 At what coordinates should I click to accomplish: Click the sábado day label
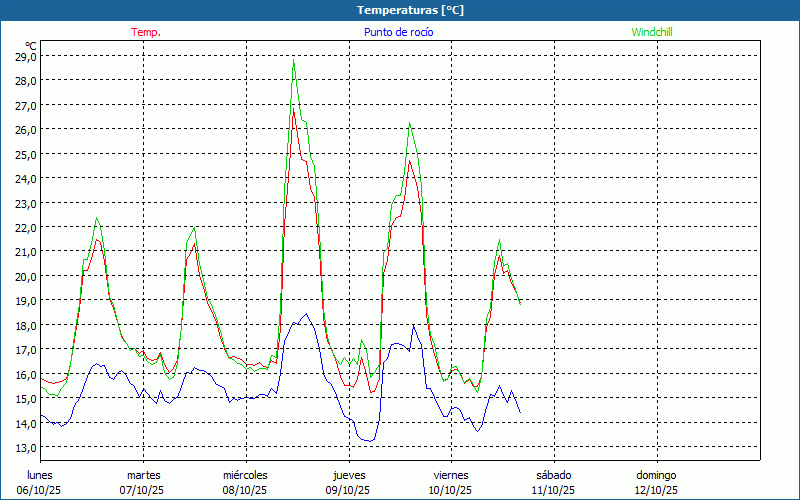[553, 475]
